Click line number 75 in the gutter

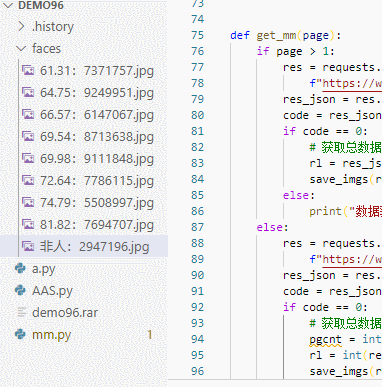pos(197,35)
